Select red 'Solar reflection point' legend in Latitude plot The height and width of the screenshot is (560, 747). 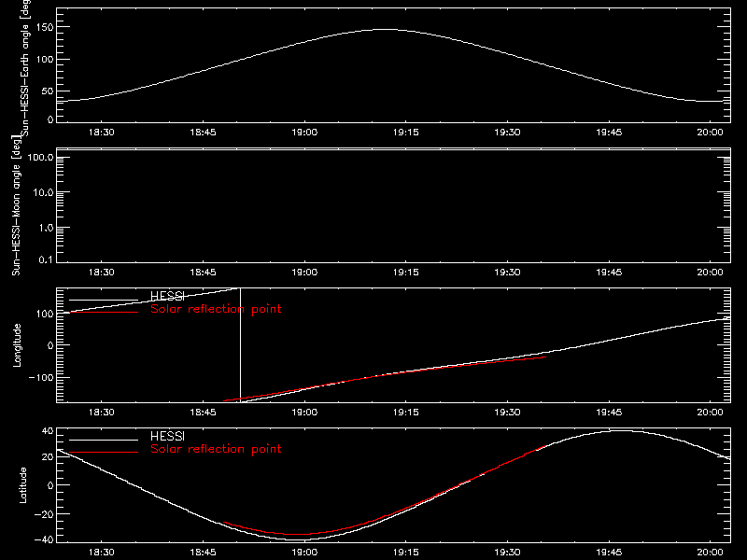[x=216, y=449]
